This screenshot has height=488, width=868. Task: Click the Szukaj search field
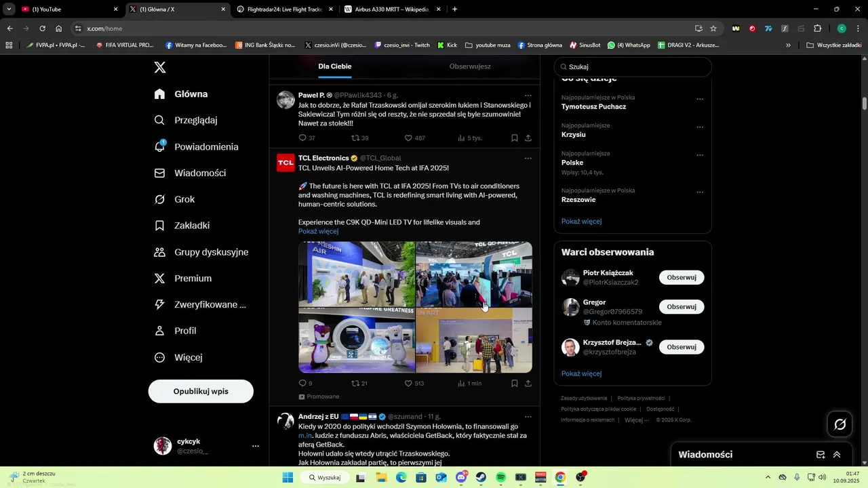(x=633, y=67)
